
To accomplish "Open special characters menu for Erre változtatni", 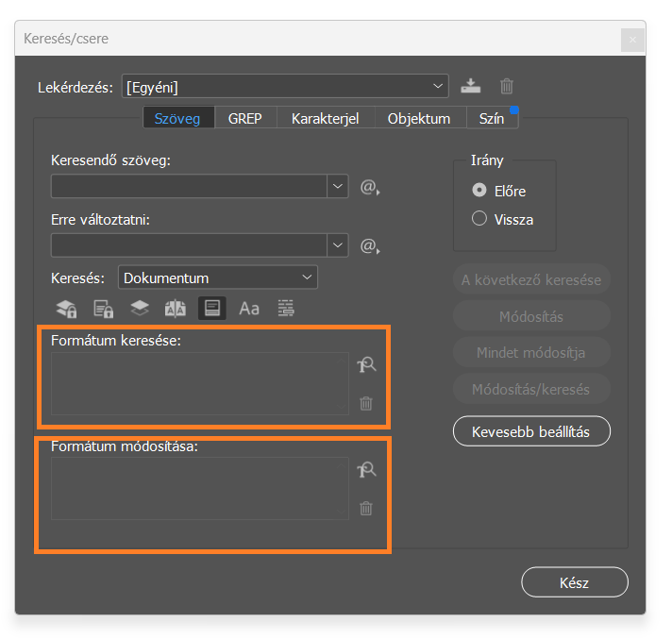I will point(369,246).
